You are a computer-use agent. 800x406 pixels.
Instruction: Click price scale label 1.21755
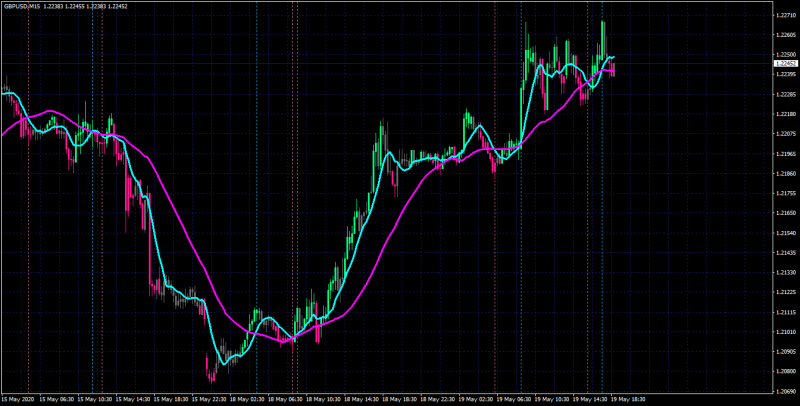(x=785, y=194)
